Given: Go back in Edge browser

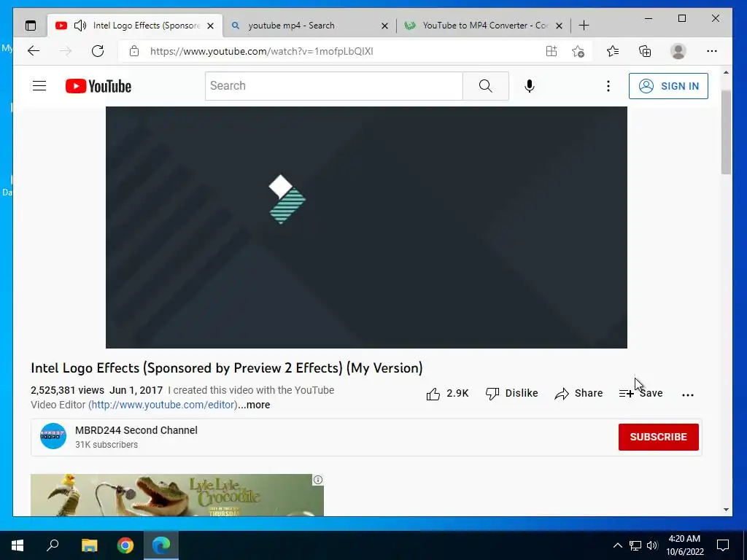Looking at the screenshot, I should [34, 51].
